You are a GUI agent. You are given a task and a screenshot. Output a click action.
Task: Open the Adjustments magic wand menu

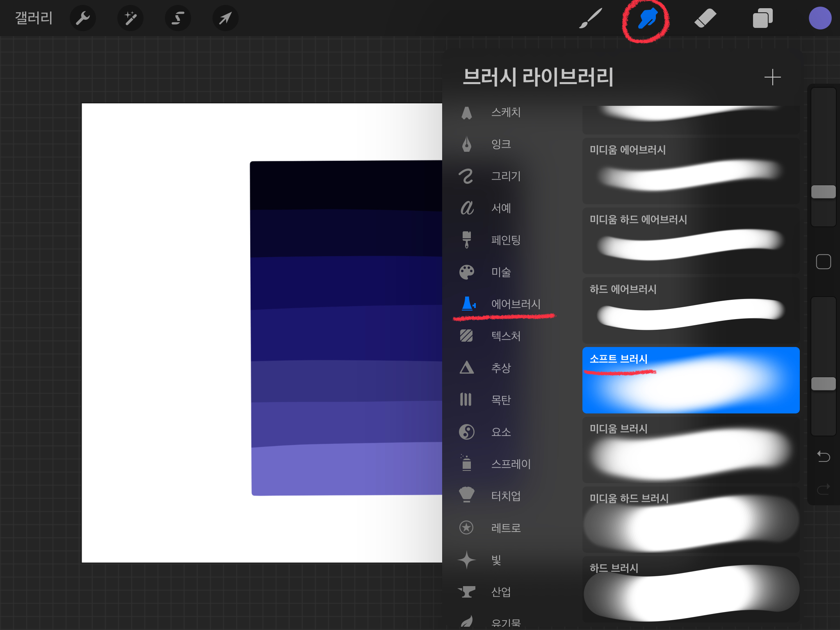tap(130, 18)
